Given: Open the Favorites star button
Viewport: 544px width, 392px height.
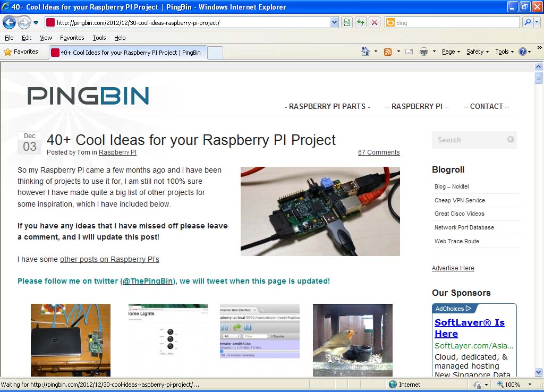Looking at the screenshot, I should (21, 52).
